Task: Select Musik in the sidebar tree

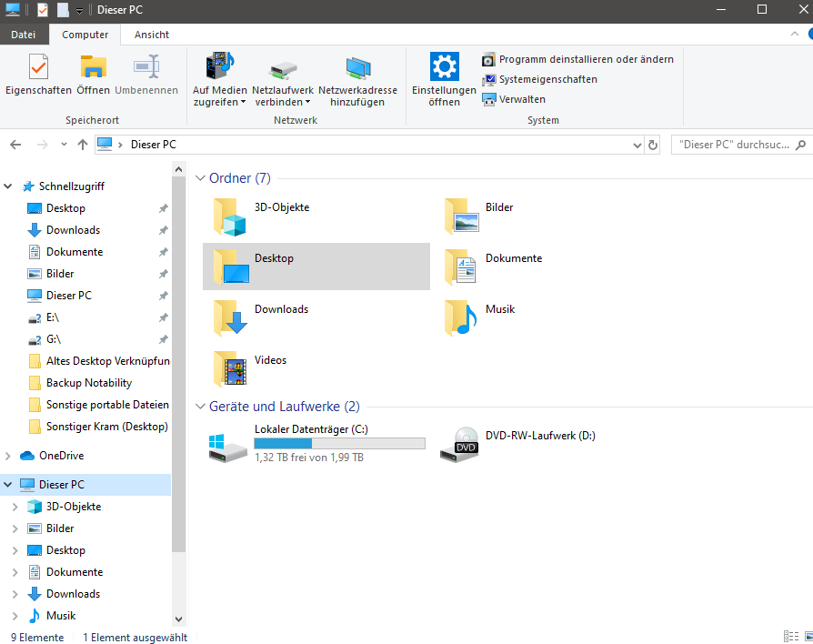Action: click(61, 616)
